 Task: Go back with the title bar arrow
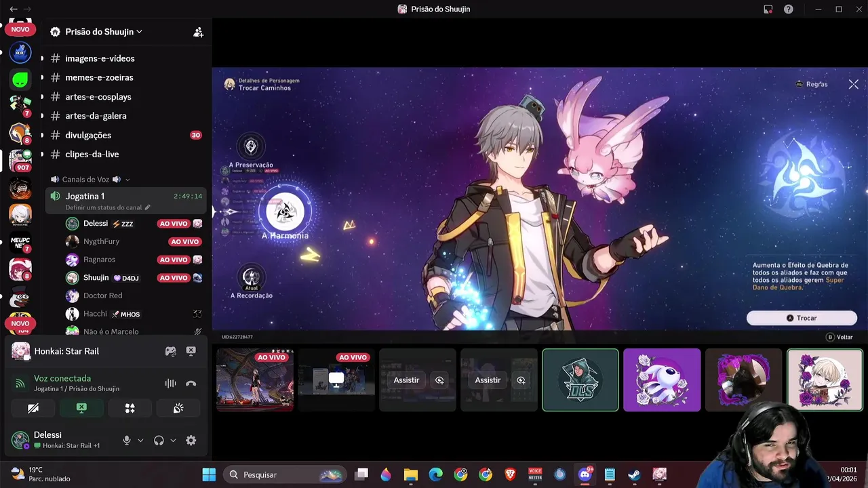(14, 9)
